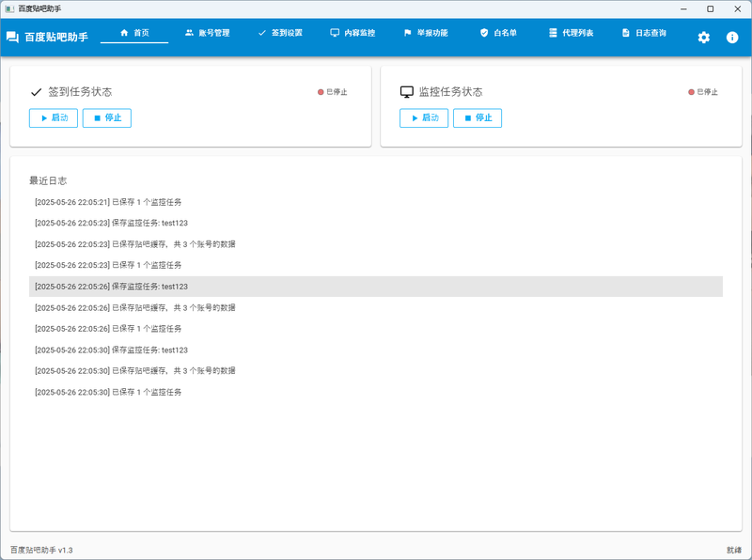Viewport: 752px width, 560px height.
Task: Start the monitor task with 启动
Action: point(424,118)
